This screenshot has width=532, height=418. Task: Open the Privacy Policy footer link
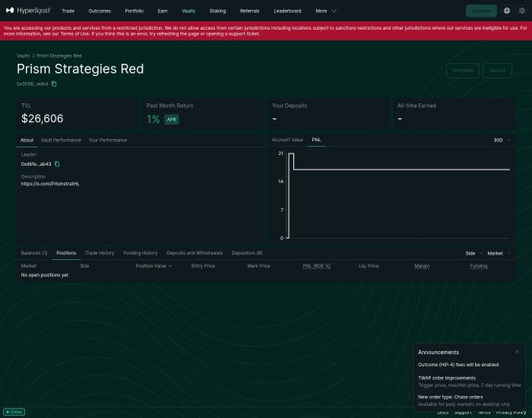coord(511,413)
